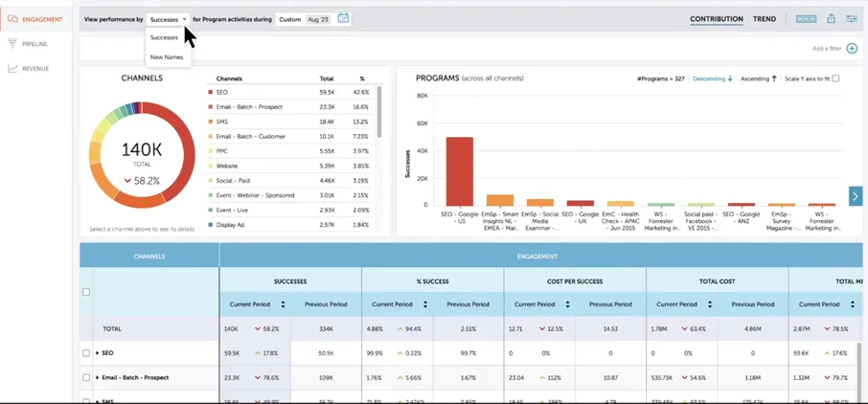This screenshot has width=868, height=404.
Task: Enable Scale Y axis to fit checkbox
Action: 835,79
